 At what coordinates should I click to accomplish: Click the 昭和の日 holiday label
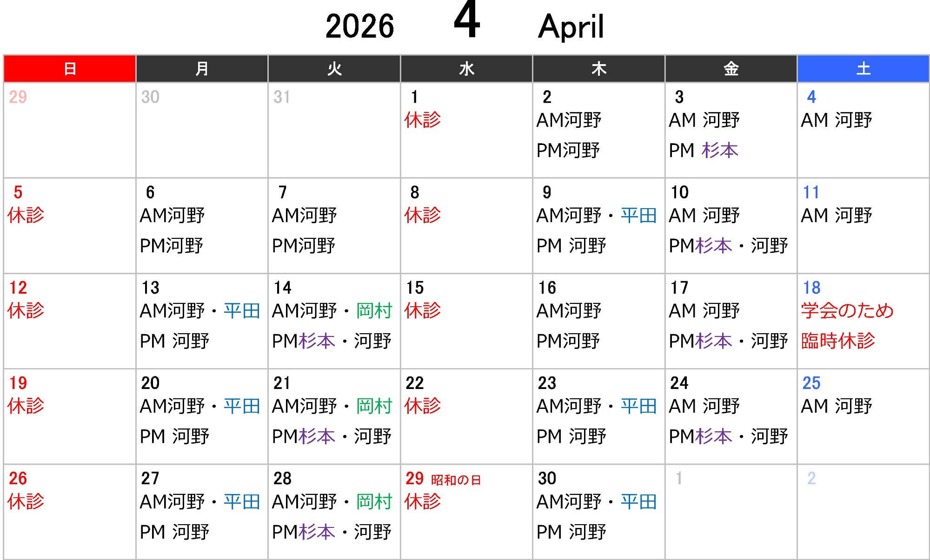click(456, 480)
